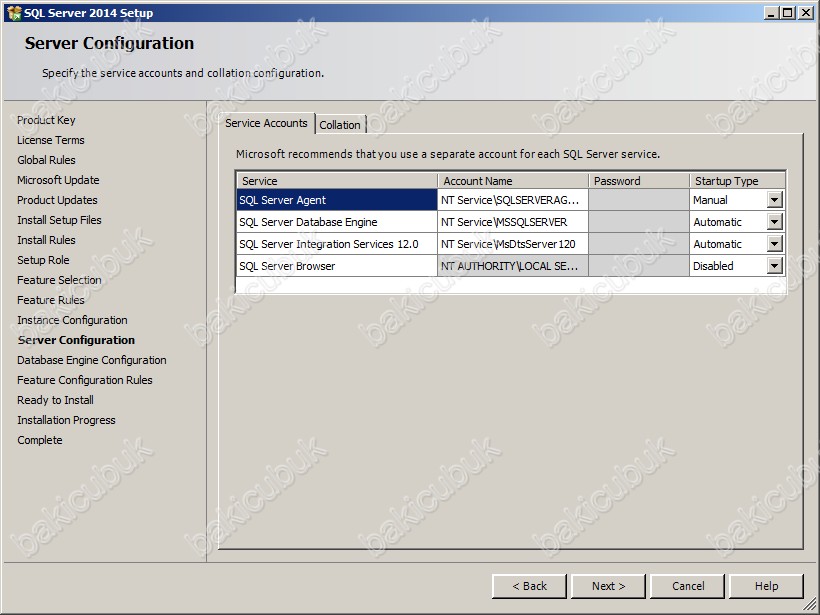The height and width of the screenshot is (615, 820).
Task: Select the SQL Server Integration Services 12.0 cell
Action: (337, 244)
